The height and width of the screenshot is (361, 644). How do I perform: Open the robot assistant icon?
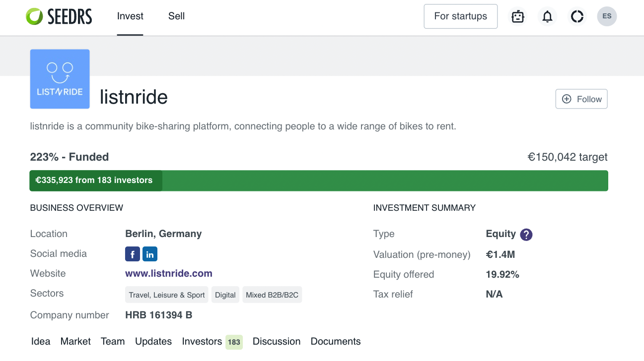[x=518, y=17]
